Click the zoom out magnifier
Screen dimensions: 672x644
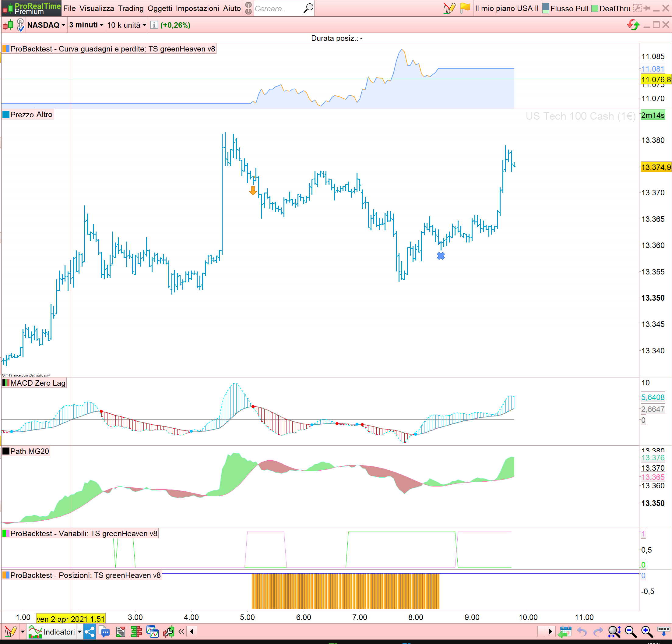pos(630,632)
